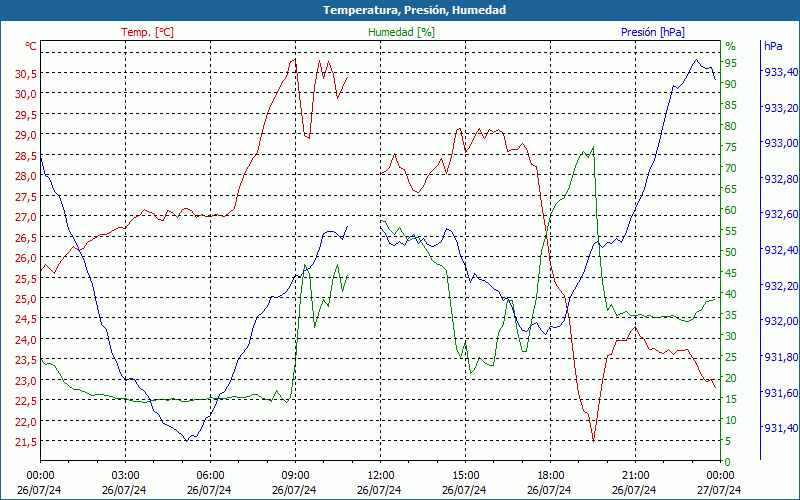This screenshot has height=500, width=800.
Task: Click the '5' humidity axis value
Action: click(x=728, y=441)
